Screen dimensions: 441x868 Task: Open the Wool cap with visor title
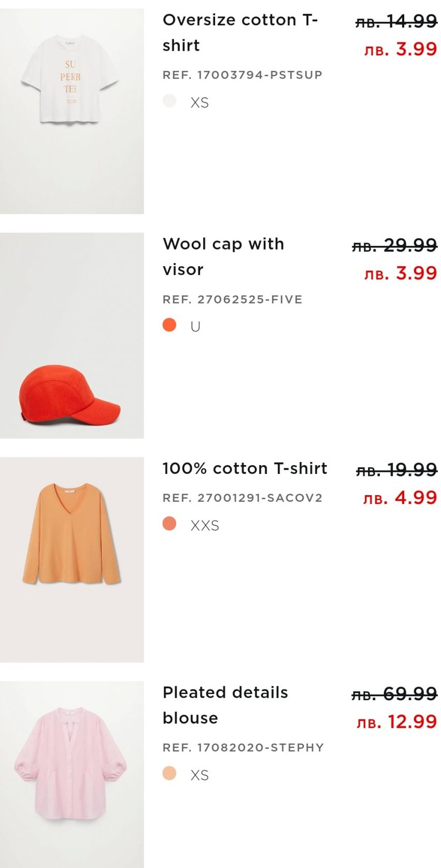(x=223, y=256)
